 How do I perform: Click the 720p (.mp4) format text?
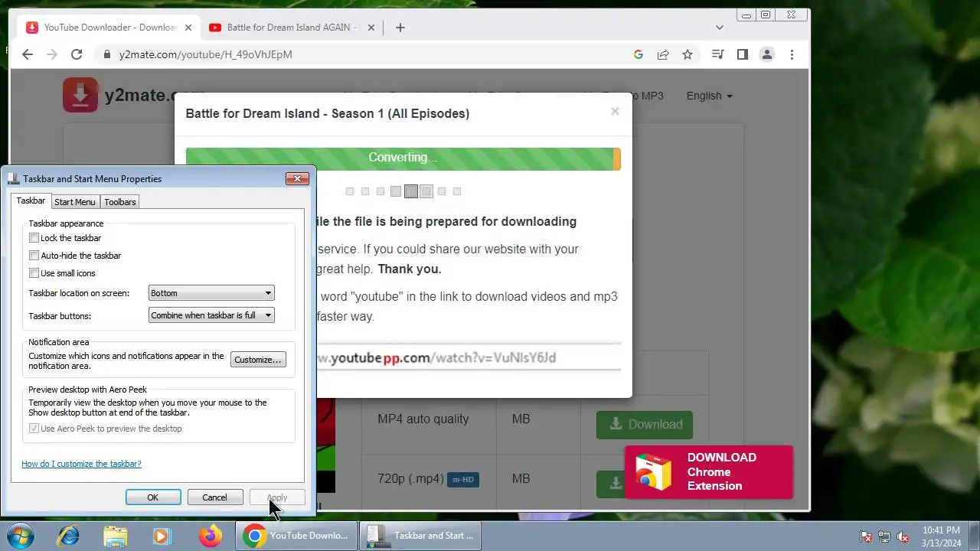click(410, 479)
